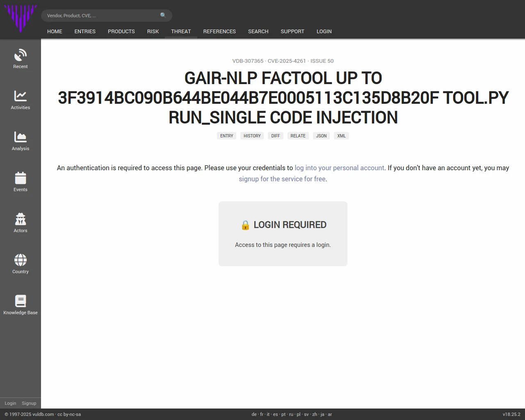
Task: Switch language to zh
Action: pyautogui.click(x=315, y=414)
